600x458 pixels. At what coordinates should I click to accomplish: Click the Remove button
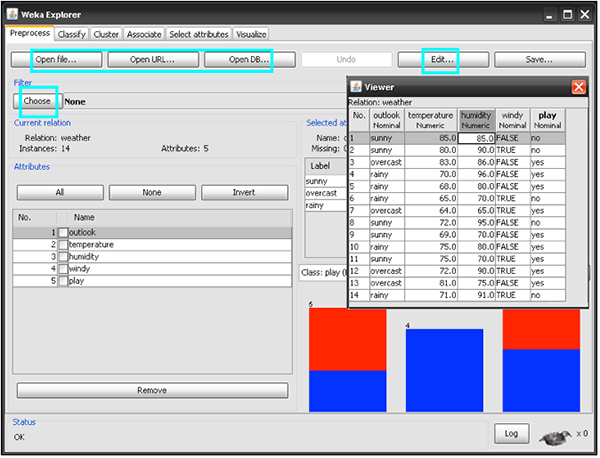tap(152, 390)
